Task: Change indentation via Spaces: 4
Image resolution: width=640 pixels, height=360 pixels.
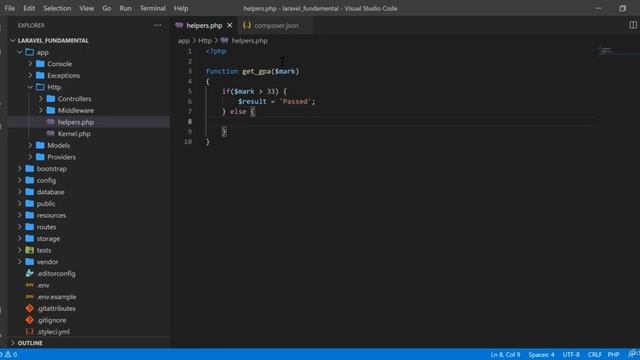Action: 541,354
